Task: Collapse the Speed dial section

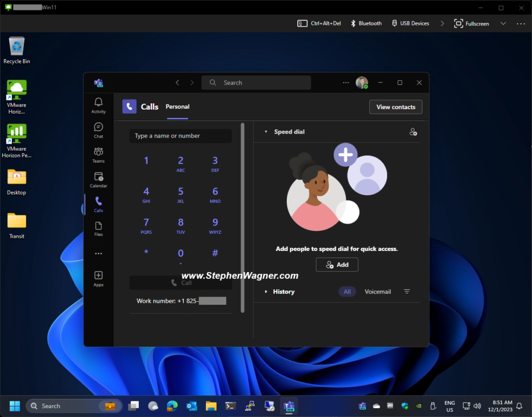Action: (x=266, y=131)
